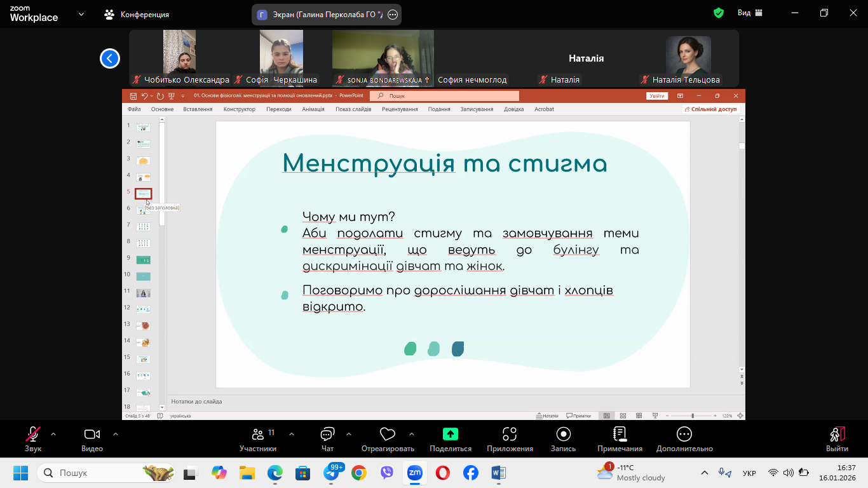Viewport: 868px width, 488px height.
Task: Expand video options arrow next to Видео
Action: point(116,434)
